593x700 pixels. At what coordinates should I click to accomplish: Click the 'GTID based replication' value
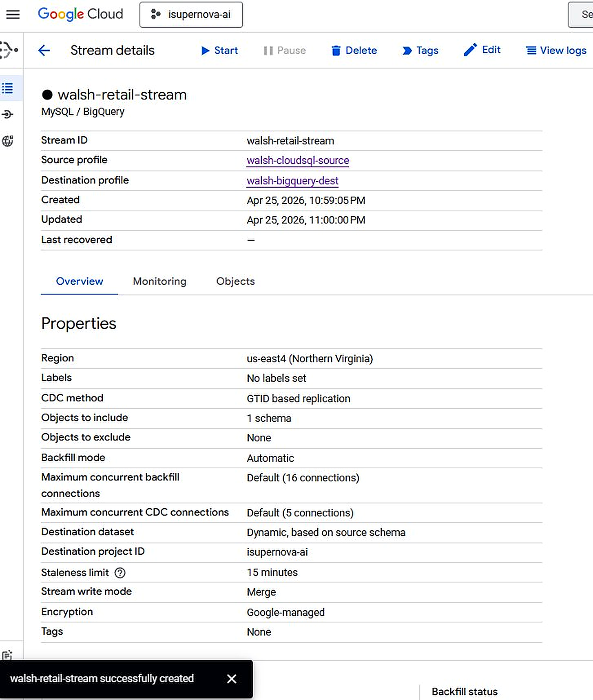299,399
